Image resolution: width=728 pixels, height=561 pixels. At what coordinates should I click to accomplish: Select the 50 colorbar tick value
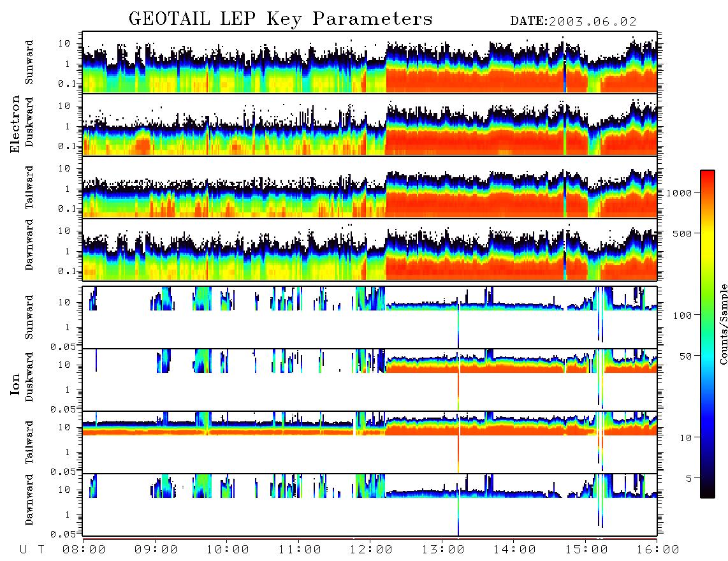(685, 356)
